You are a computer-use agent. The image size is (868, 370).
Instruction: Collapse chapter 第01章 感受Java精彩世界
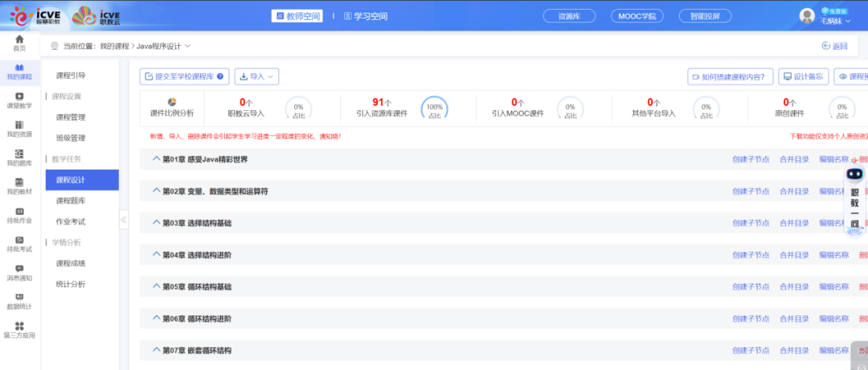pos(156,159)
